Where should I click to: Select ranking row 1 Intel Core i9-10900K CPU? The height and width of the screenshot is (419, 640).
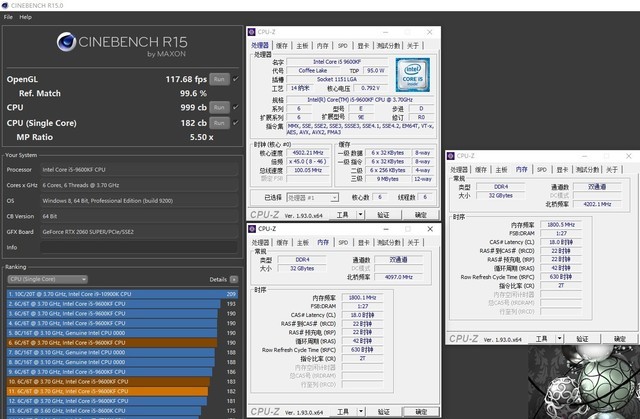pyautogui.click(x=122, y=294)
